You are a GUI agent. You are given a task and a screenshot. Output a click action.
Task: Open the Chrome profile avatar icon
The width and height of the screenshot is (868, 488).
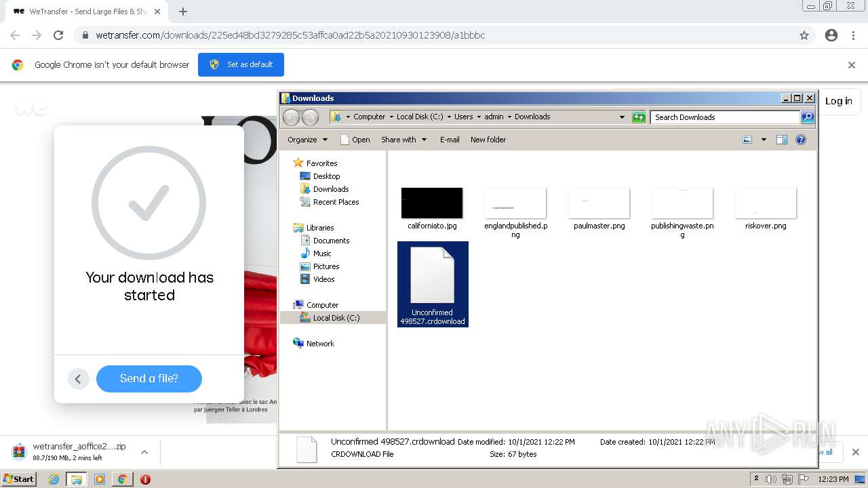point(831,35)
